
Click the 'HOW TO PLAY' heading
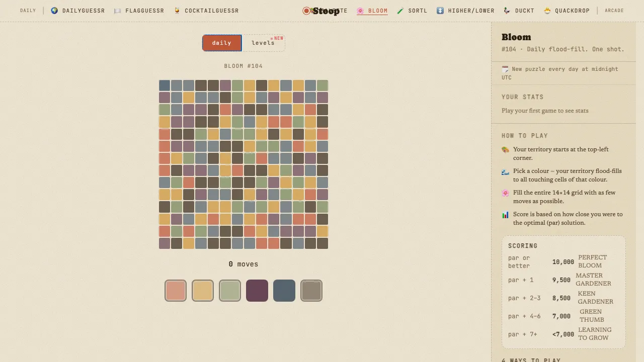coord(525,136)
